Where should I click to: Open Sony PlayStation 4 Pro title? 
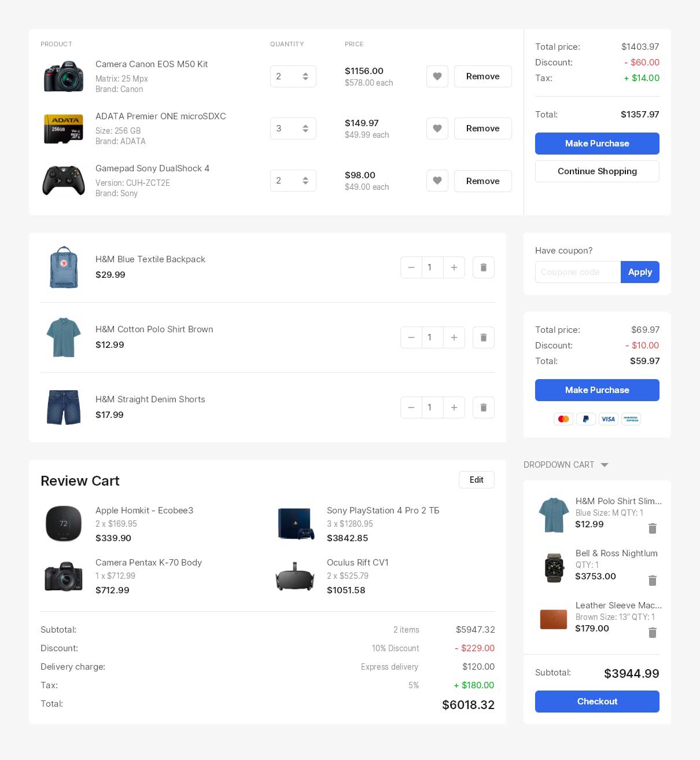(383, 511)
